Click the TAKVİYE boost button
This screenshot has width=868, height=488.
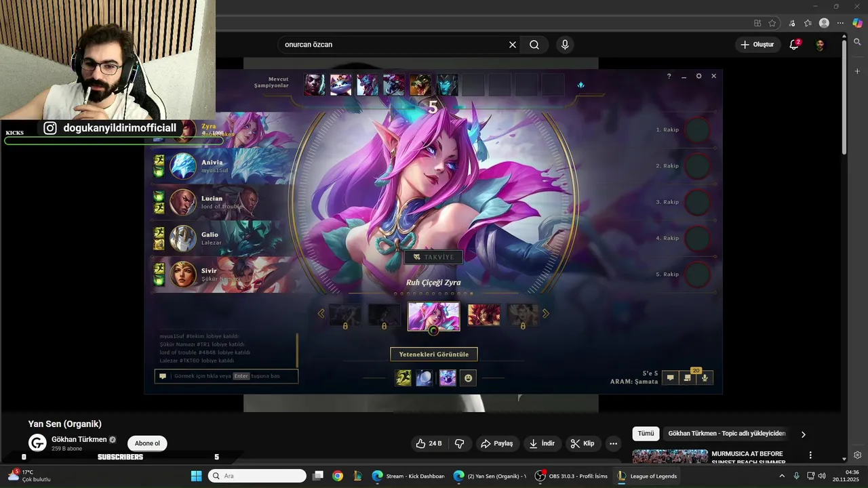pos(434,258)
